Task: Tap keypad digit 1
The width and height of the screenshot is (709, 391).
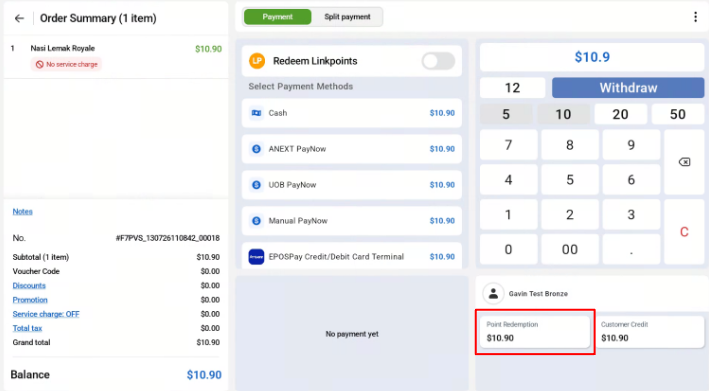Action: [509, 214]
